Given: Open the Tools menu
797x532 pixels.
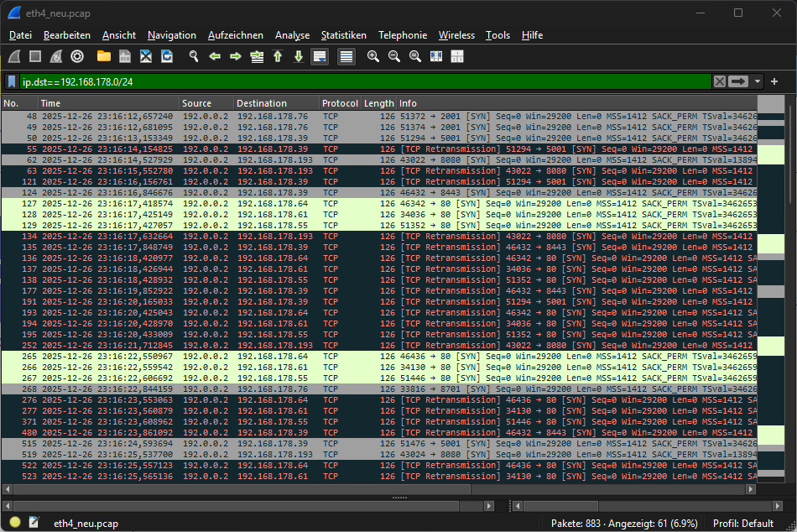Looking at the screenshot, I should [x=497, y=35].
